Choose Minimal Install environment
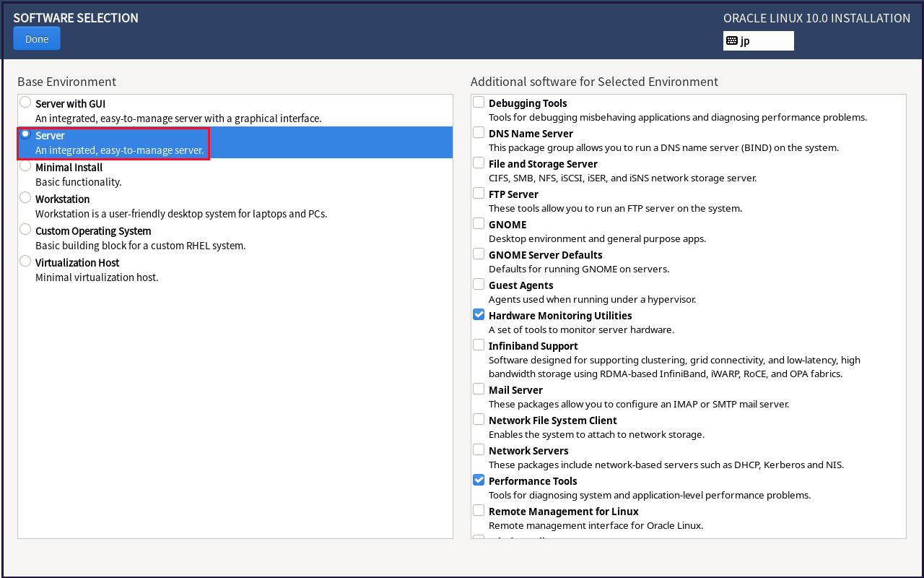The width and height of the screenshot is (924, 578). click(26, 165)
